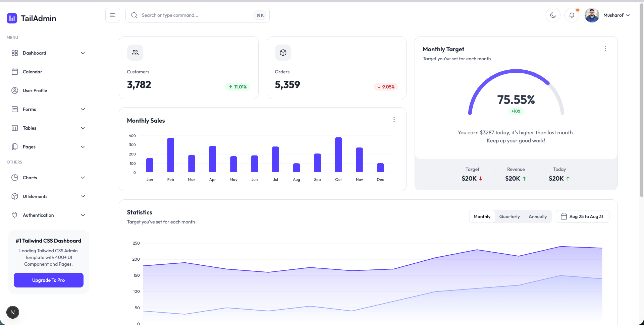644x325 pixels.
Task: Click the Musharof profile avatar
Action: click(x=592, y=15)
